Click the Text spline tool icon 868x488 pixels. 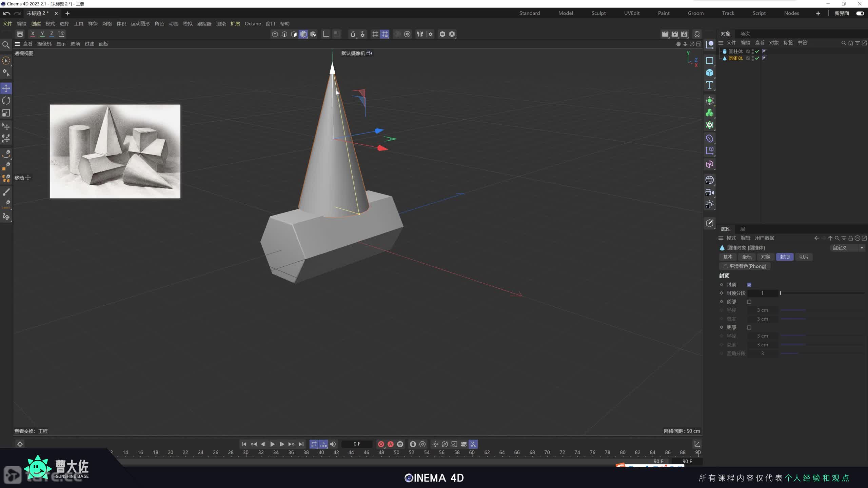709,85
